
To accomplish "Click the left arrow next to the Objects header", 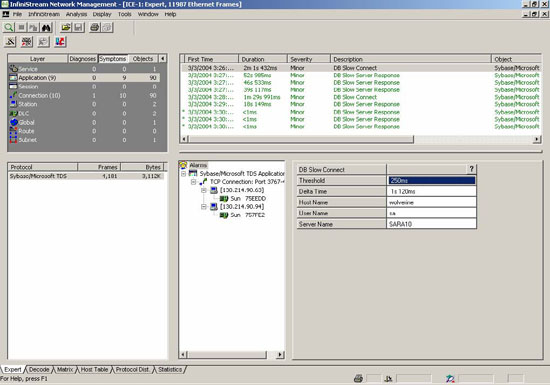I will [162, 59].
